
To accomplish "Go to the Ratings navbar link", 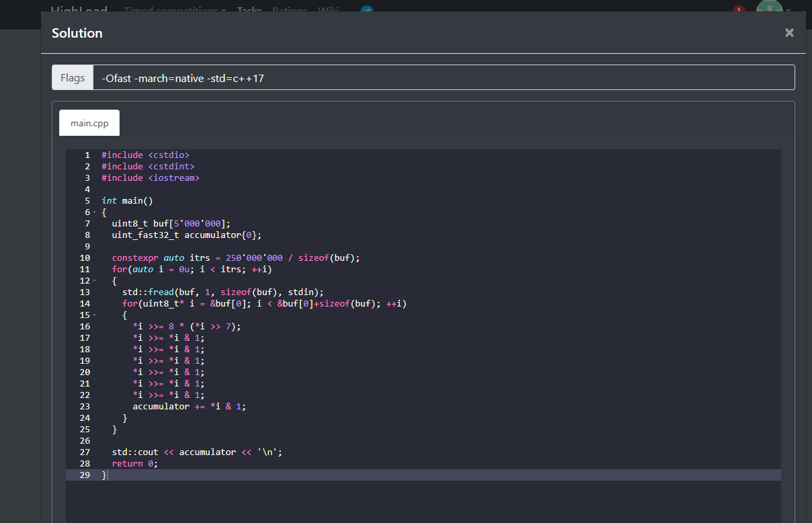I will click(290, 10).
